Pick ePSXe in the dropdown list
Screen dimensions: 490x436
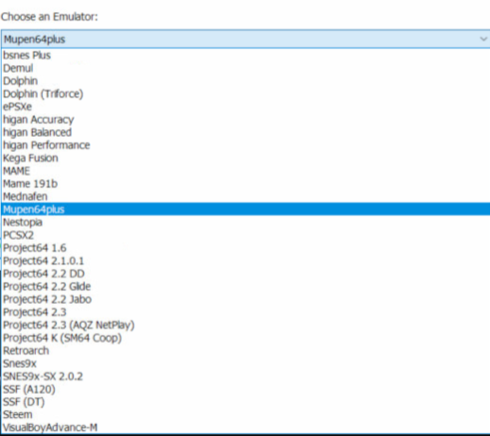pos(246,107)
